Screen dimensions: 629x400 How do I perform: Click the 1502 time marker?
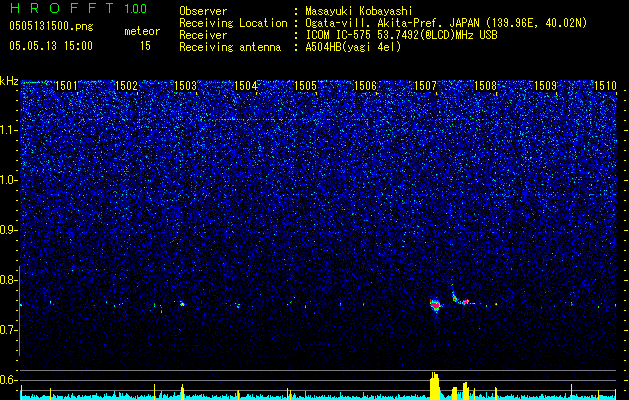tap(126, 86)
